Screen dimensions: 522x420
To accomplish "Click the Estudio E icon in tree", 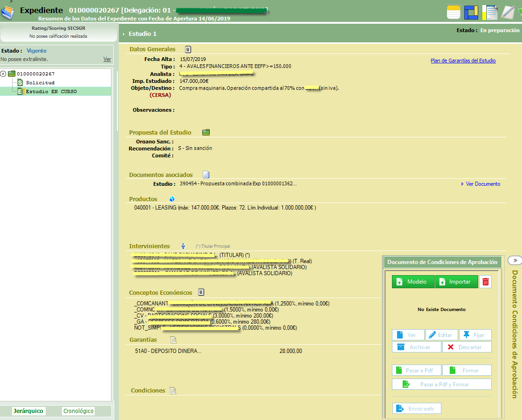I will click(x=20, y=91).
